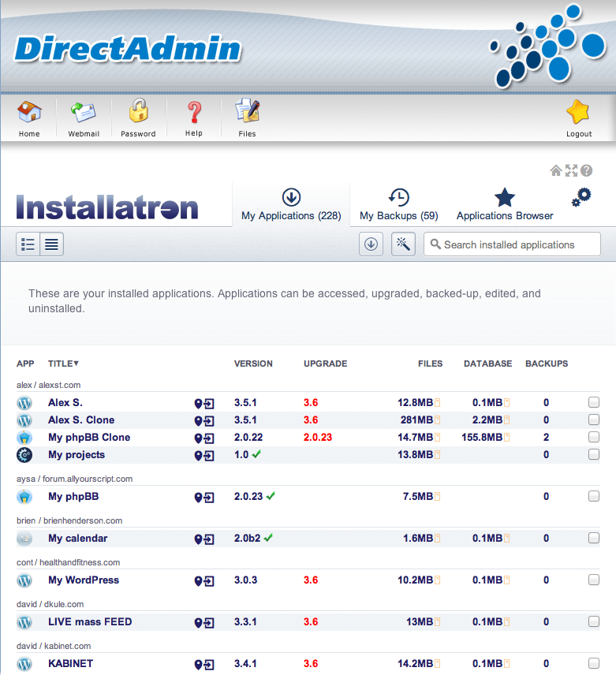The height and width of the screenshot is (675, 616).
Task: Open the DirectAdmin Home icon
Action: click(29, 112)
